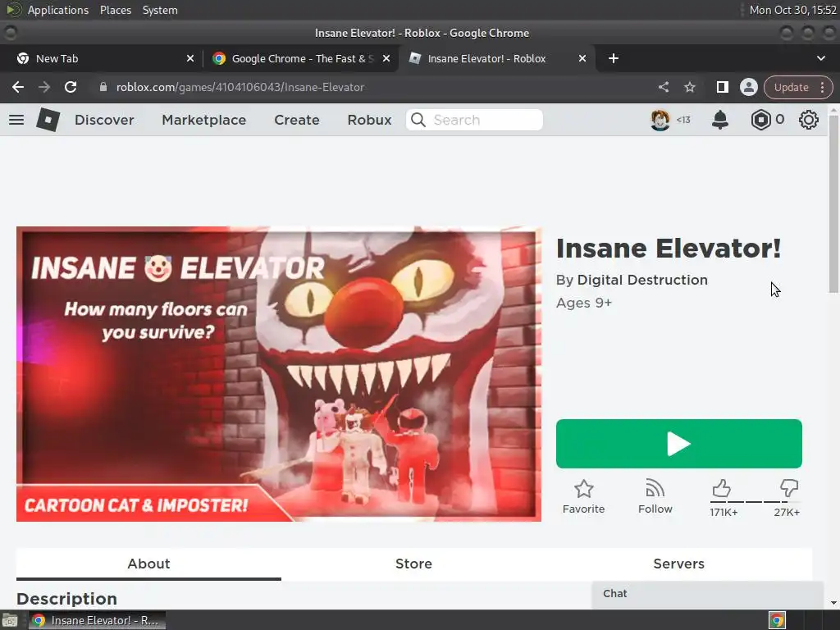
Task: Close the New Tab tab
Action: coord(190,58)
